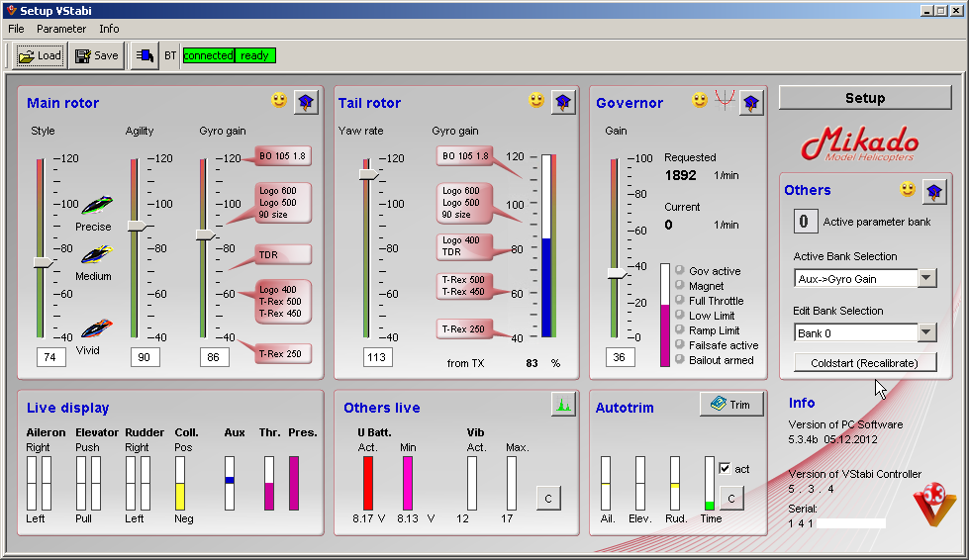Open expert settings hat icon in Tail rotor

coord(564,102)
